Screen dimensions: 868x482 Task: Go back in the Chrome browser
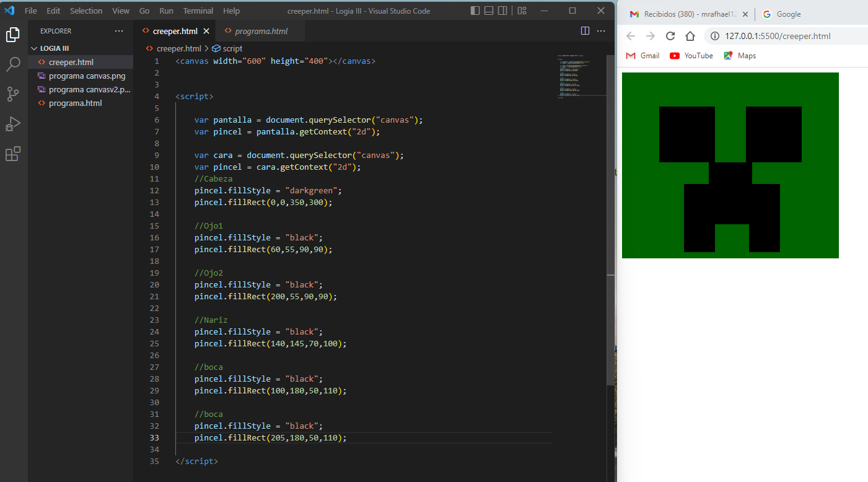pos(631,36)
